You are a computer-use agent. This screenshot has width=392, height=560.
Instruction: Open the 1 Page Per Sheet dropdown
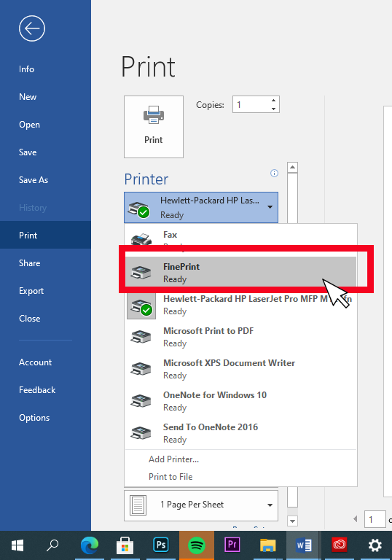click(x=201, y=505)
